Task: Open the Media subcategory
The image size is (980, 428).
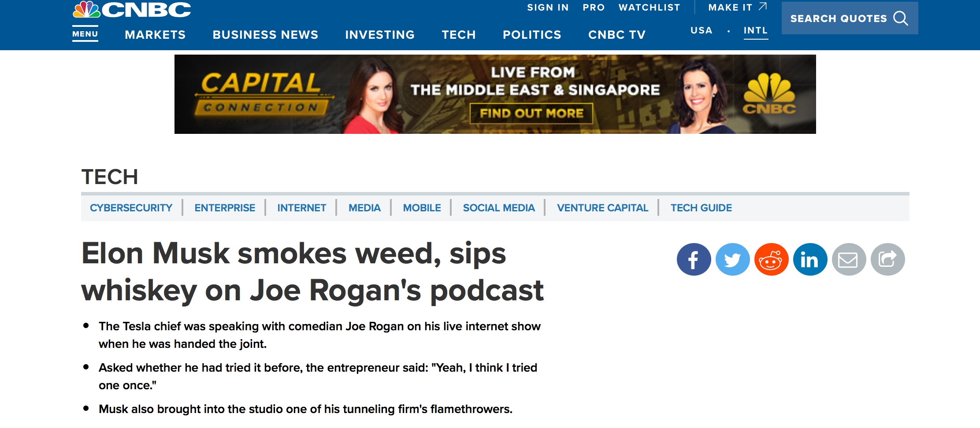Action: (x=364, y=208)
